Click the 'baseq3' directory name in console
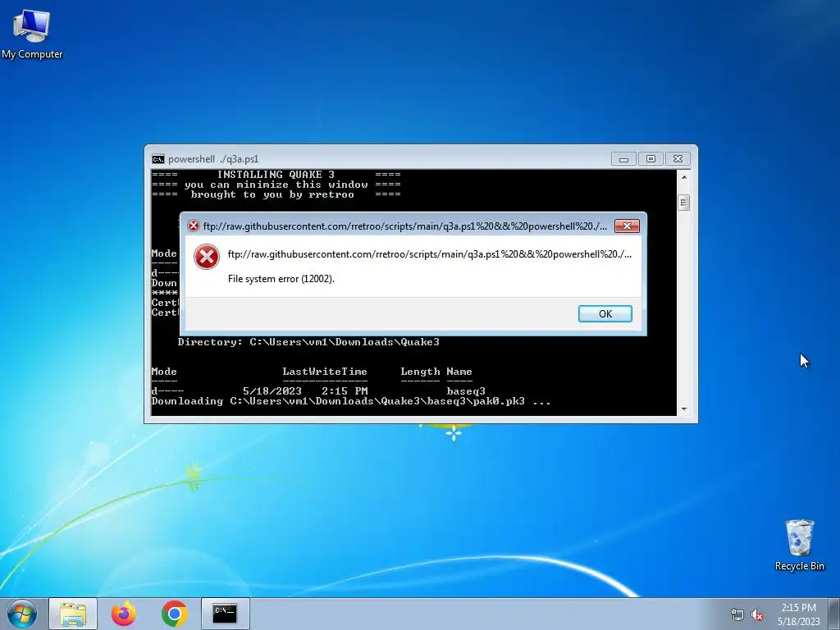The width and height of the screenshot is (840, 630). pyautogui.click(x=466, y=391)
